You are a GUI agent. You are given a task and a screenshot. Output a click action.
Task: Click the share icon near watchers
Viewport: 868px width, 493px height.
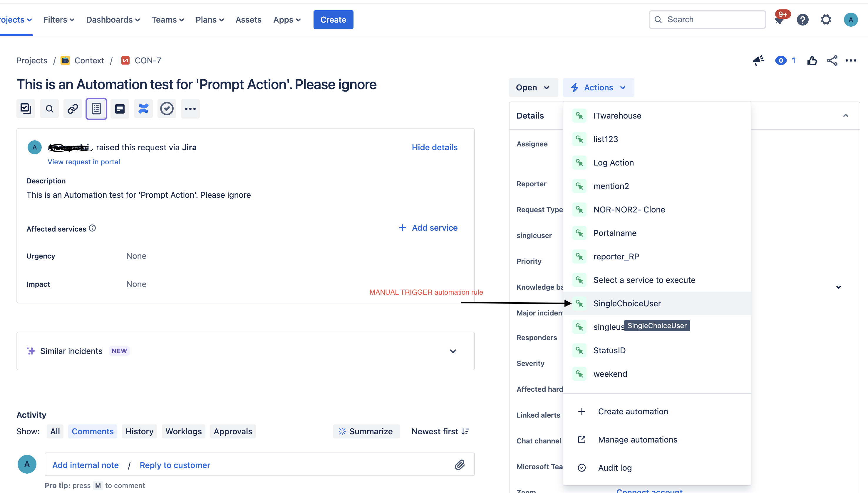832,61
